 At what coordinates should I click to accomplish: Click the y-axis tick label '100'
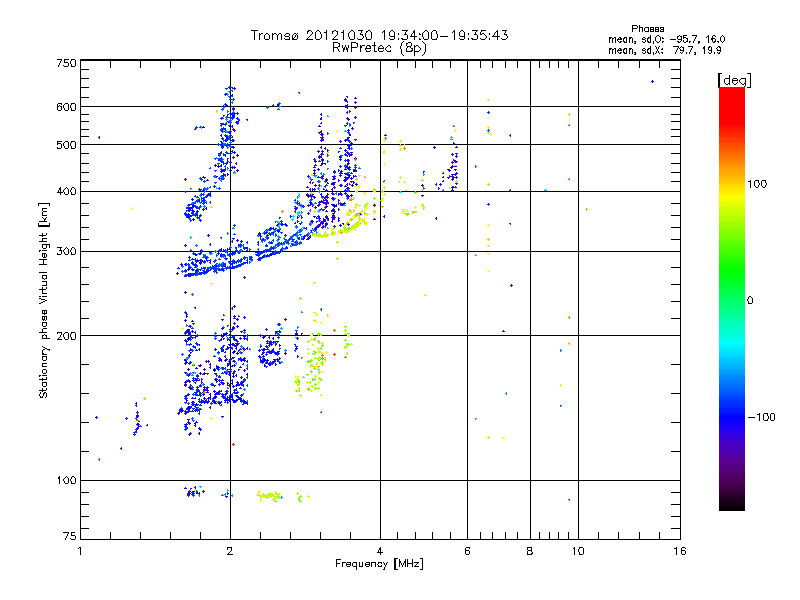click(66, 480)
